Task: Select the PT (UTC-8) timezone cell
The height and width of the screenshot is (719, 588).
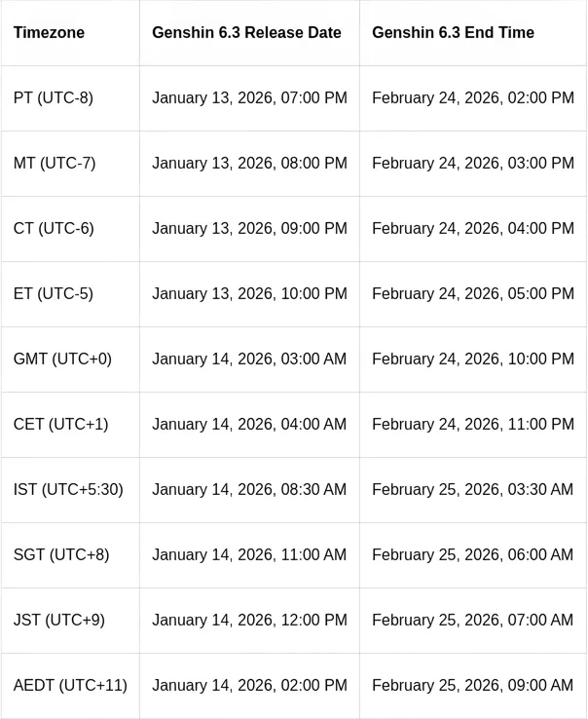Action: point(54,98)
